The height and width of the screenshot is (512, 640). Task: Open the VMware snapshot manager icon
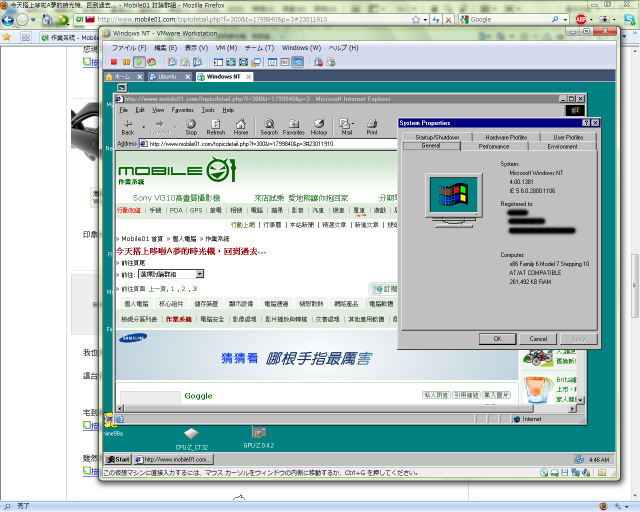pos(198,62)
